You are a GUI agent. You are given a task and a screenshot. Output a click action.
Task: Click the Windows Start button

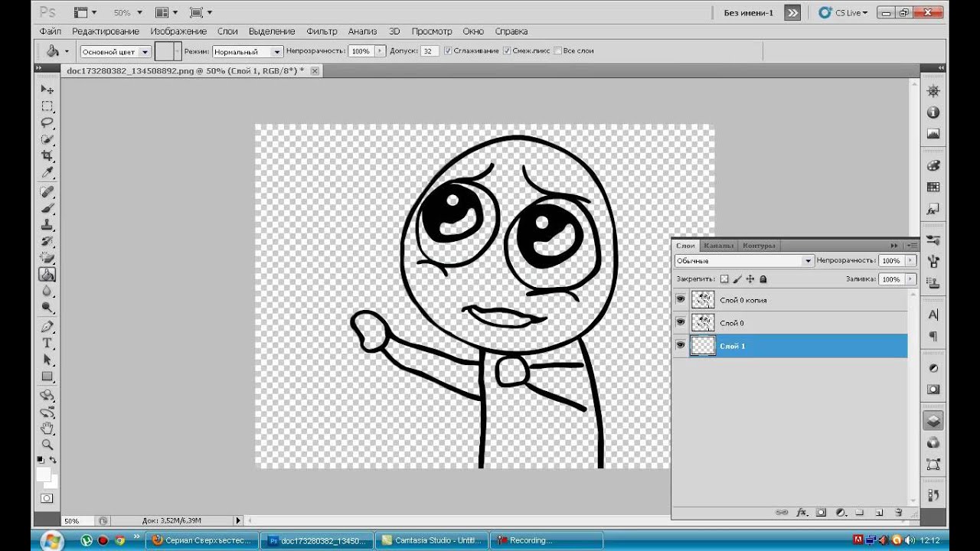pos(51,541)
